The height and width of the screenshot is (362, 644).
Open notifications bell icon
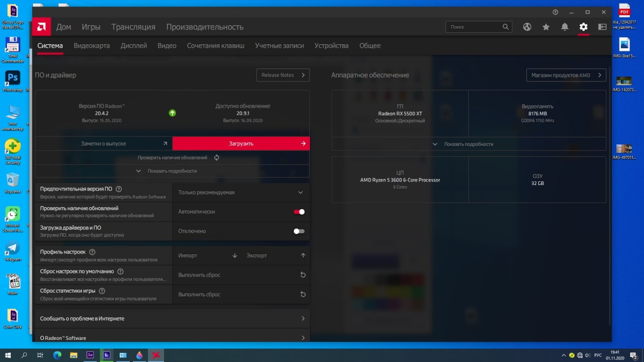coord(565,27)
